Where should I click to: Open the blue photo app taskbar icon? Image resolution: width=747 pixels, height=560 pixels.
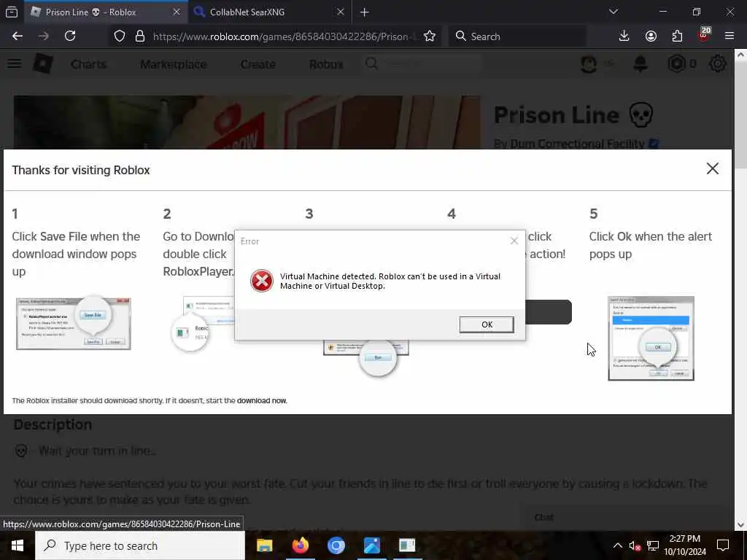tap(371, 545)
